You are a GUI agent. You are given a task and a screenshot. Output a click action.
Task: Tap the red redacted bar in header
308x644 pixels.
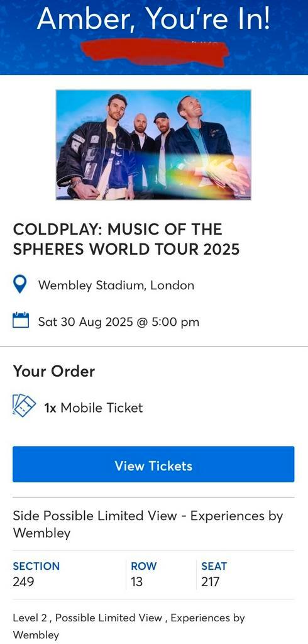[x=155, y=53]
